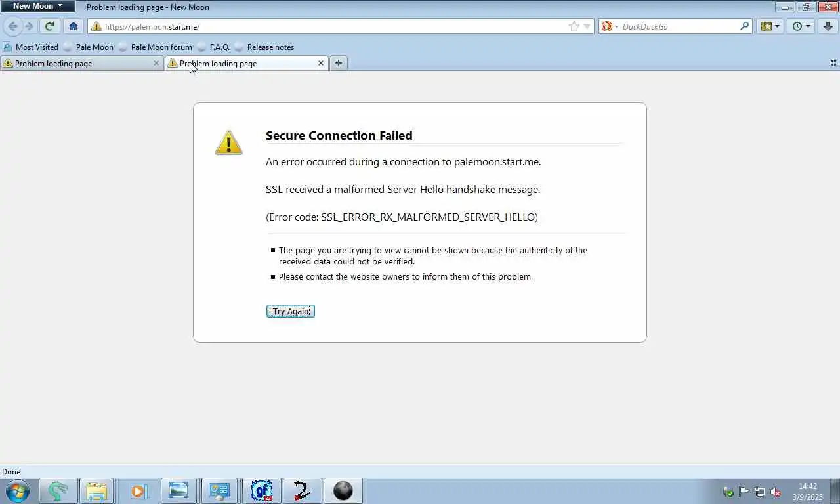Go back with the Back arrow button
Image resolution: width=840 pixels, height=504 pixels.
point(12,26)
